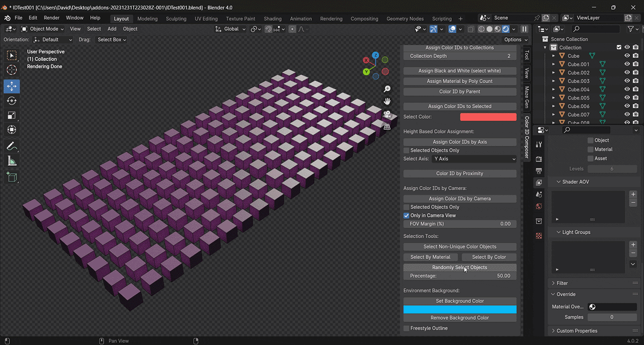
Task: Enable the Freestyle Outline checkbox
Action: click(x=406, y=328)
